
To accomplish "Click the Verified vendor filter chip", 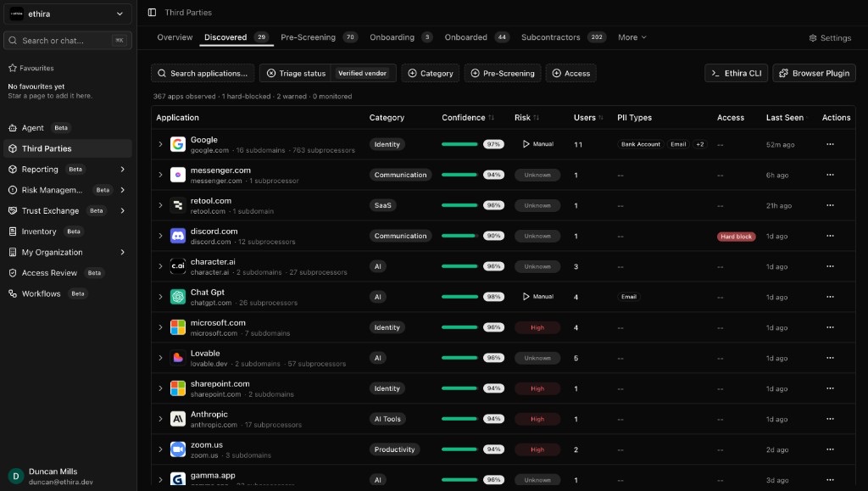I will 363,73.
